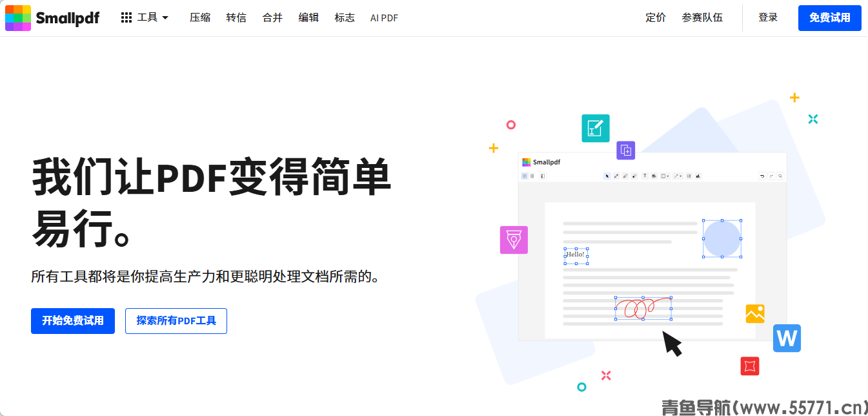Click the purple duplicate-pages icon in illustration

pos(626,151)
